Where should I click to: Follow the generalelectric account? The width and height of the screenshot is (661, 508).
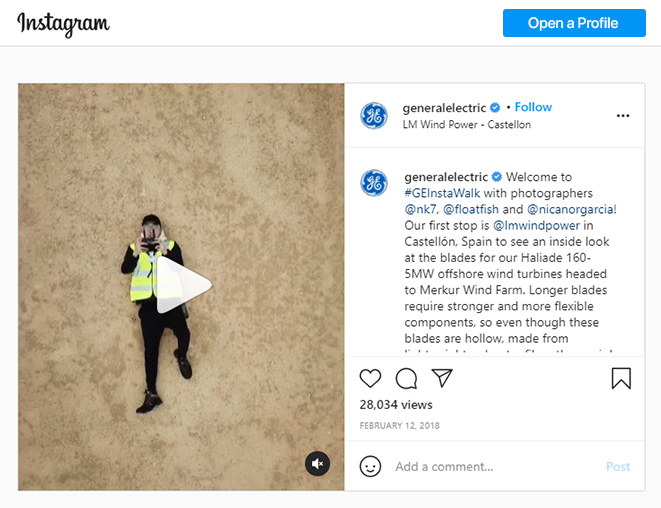(x=533, y=107)
